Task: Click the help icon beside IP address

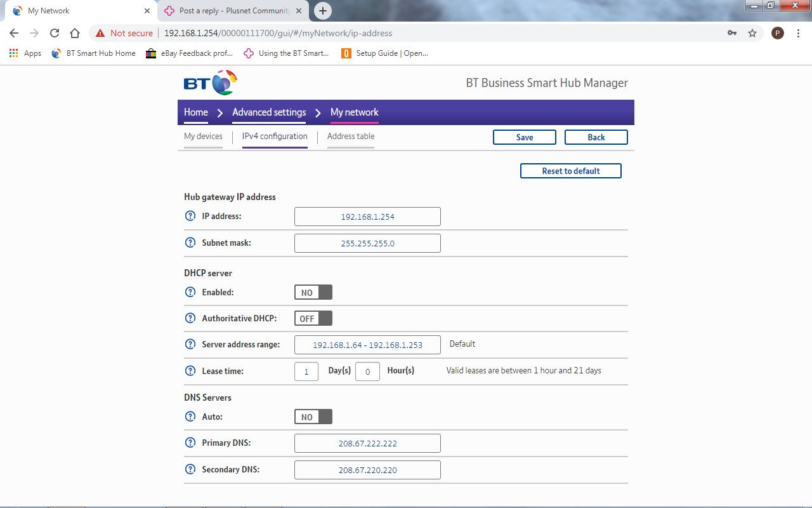Action: click(190, 216)
